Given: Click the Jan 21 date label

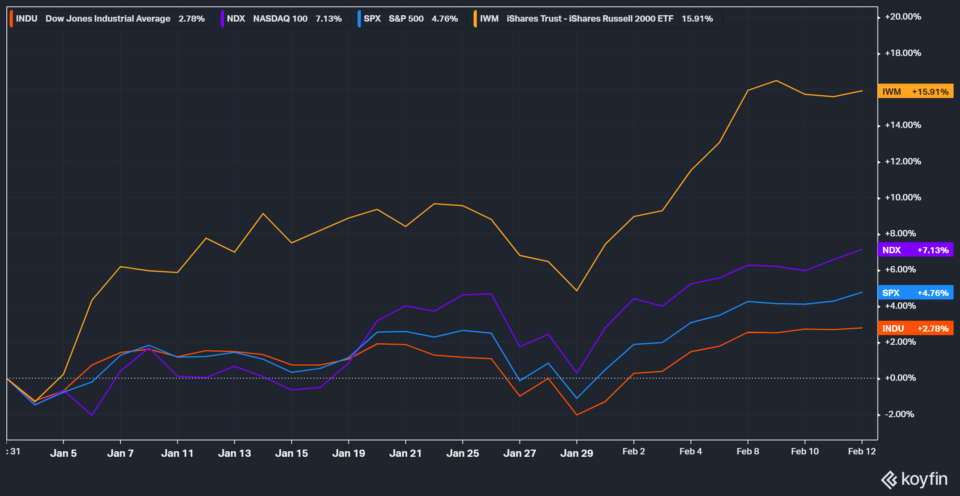Looking at the screenshot, I should [x=405, y=454].
